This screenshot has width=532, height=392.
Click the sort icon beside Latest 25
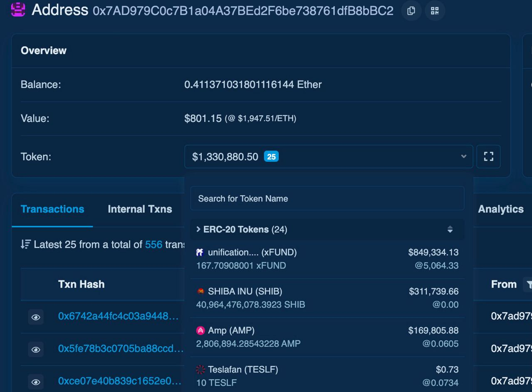[25, 245]
